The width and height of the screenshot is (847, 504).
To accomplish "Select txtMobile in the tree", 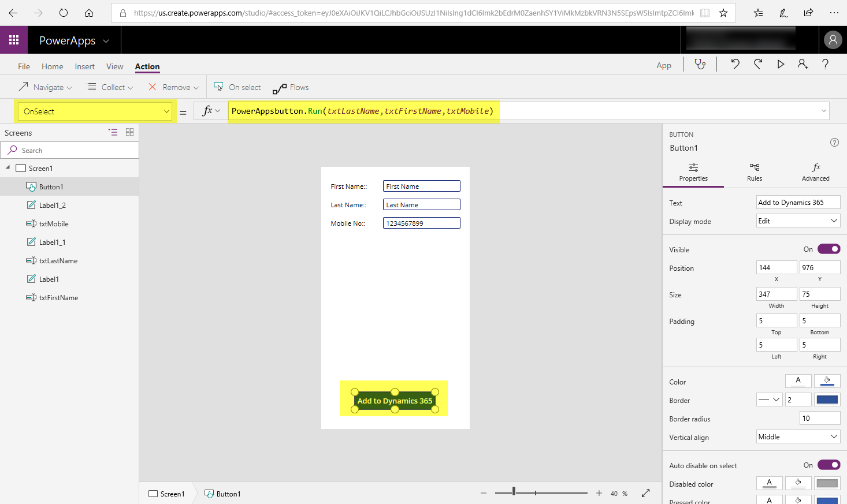I will click(54, 223).
